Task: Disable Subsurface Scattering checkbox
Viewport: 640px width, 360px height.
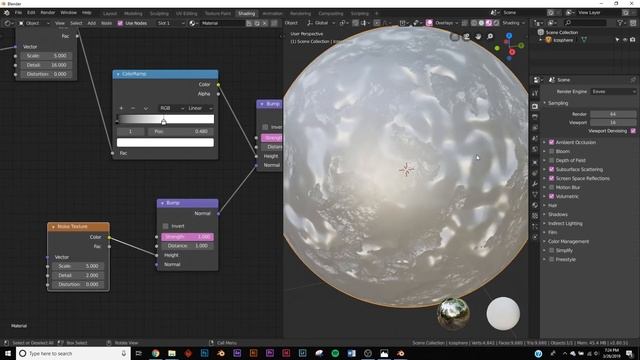Action: tap(551, 169)
